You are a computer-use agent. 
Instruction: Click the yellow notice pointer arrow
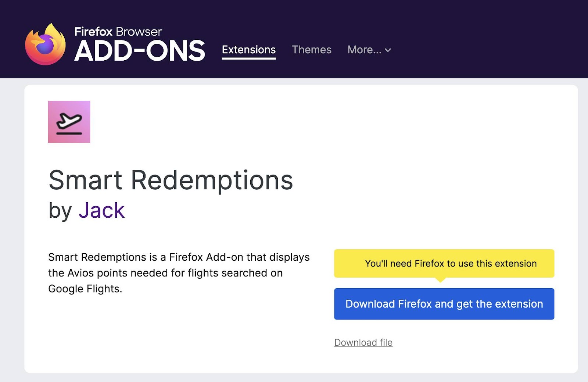coord(440,280)
